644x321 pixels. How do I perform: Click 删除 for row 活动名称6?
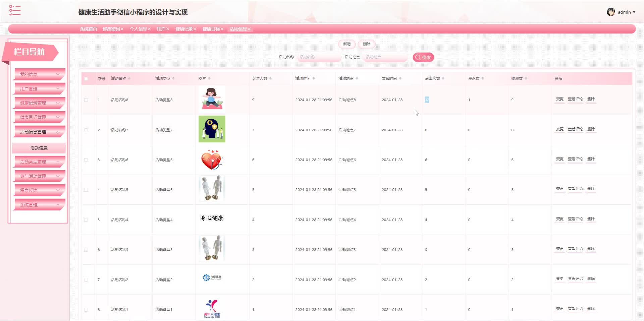tap(591, 159)
